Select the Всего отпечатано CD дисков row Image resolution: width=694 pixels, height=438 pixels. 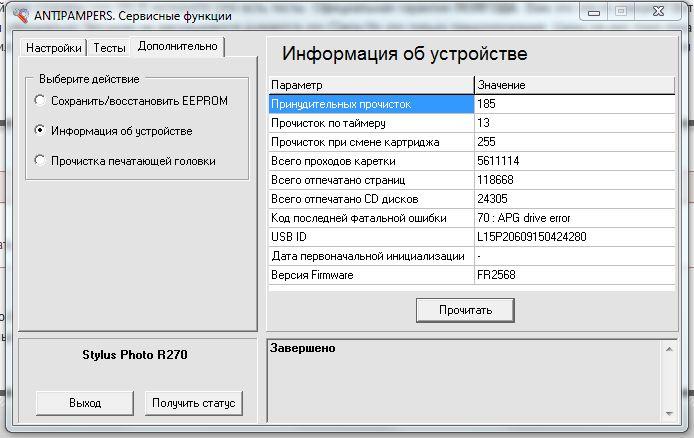[472, 199]
